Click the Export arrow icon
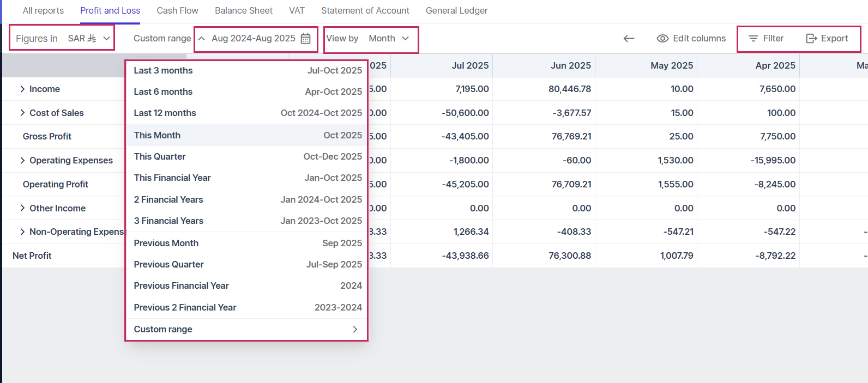 [811, 39]
